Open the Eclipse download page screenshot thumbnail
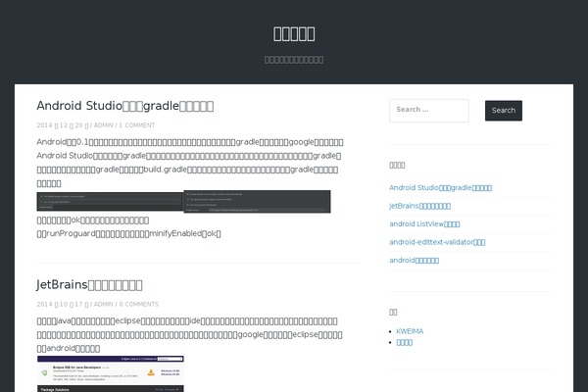The width and height of the screenshot is (588, 392). point(111,373)
